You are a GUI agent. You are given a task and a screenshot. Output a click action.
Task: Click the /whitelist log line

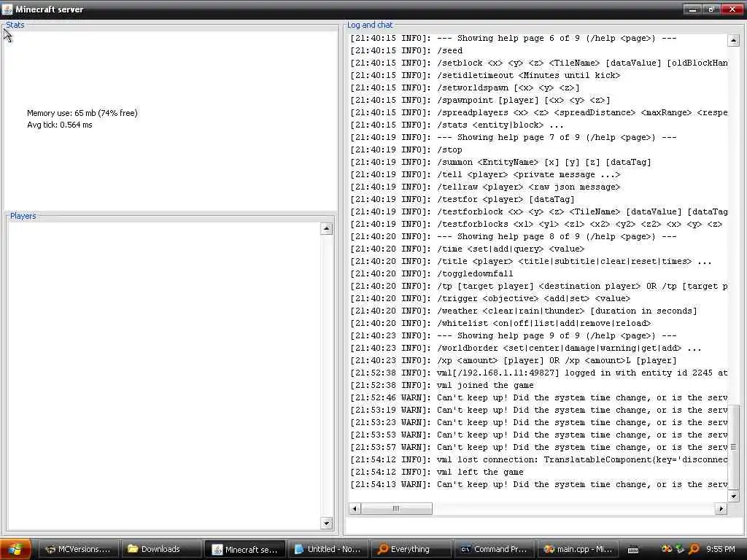click(500, 323)
